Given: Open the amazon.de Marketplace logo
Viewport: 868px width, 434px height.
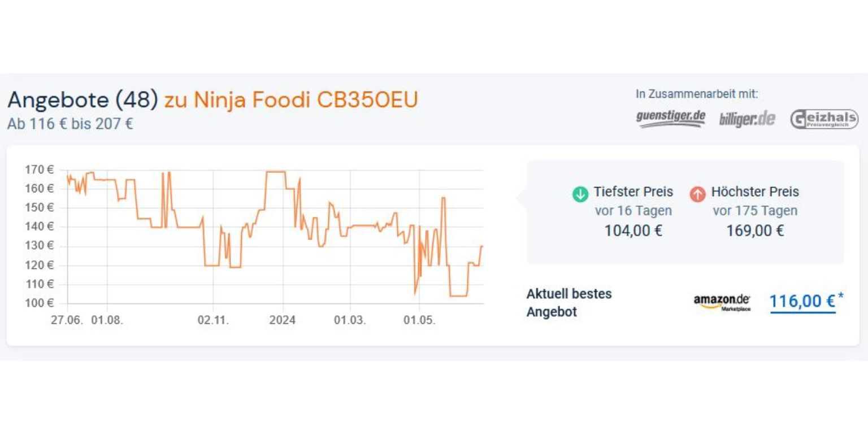Looking at the screenshot, I should [x=722, y=302].
